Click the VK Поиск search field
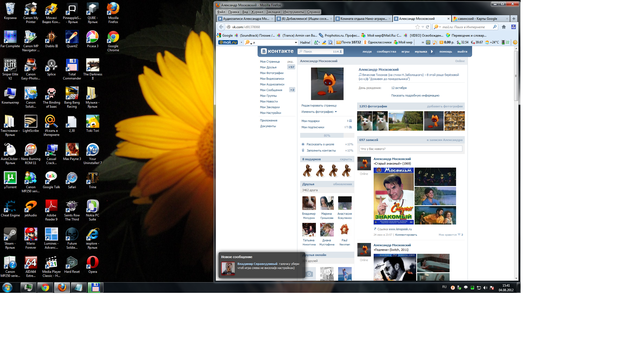 (x=321, y=52)
